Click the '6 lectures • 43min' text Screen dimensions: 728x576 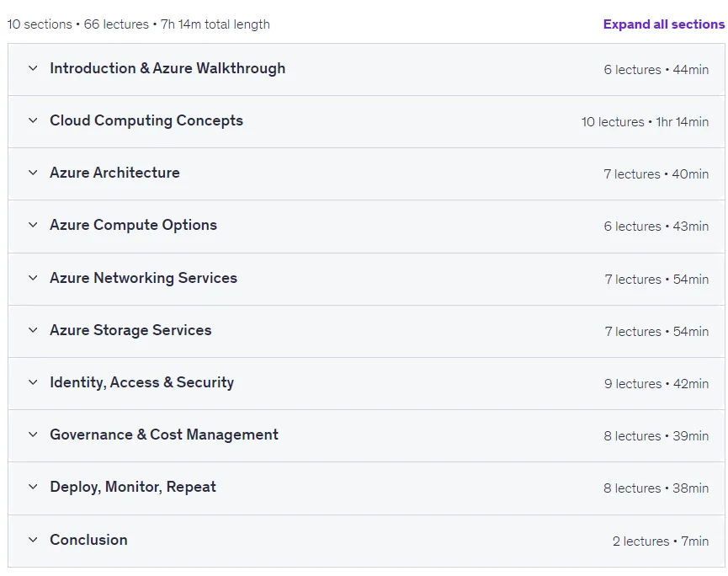point(656,227)
